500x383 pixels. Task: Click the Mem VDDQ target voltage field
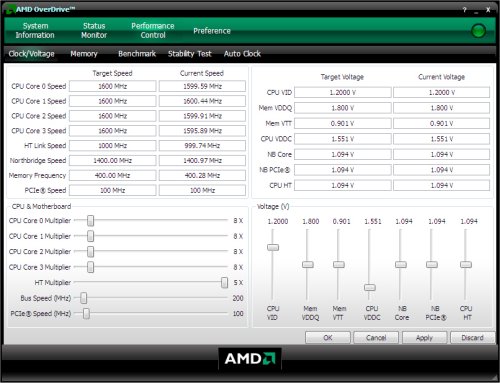click(x=343, y=108)
